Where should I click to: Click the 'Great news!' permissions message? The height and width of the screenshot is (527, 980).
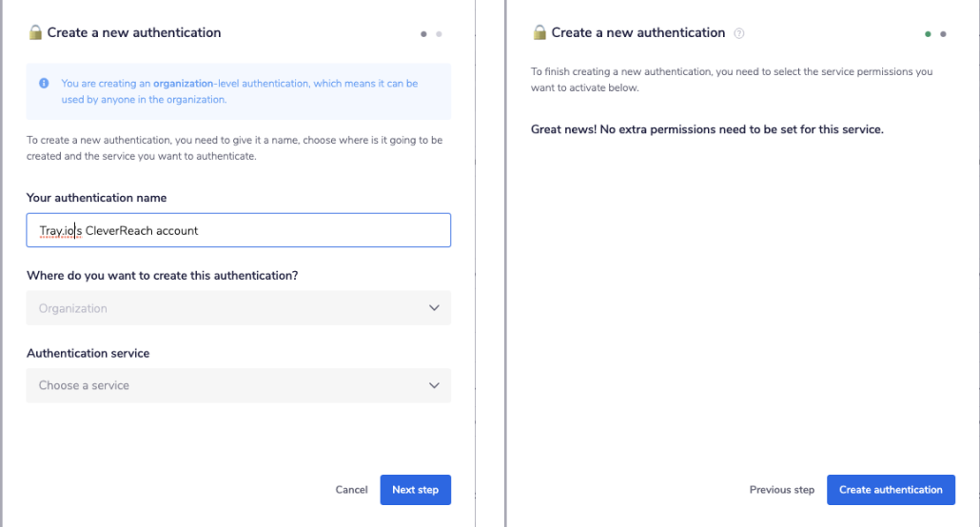pos(707,129)
